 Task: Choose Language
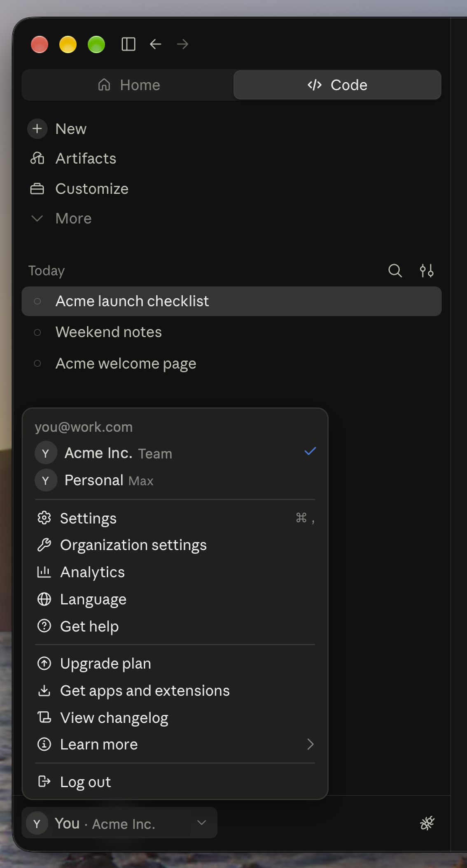point(175,599)
